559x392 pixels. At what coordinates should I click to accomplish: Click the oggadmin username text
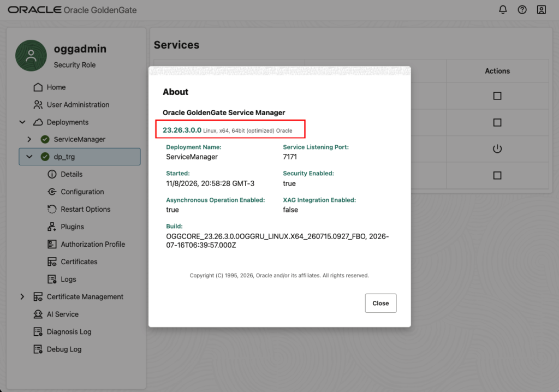(80, 49)
